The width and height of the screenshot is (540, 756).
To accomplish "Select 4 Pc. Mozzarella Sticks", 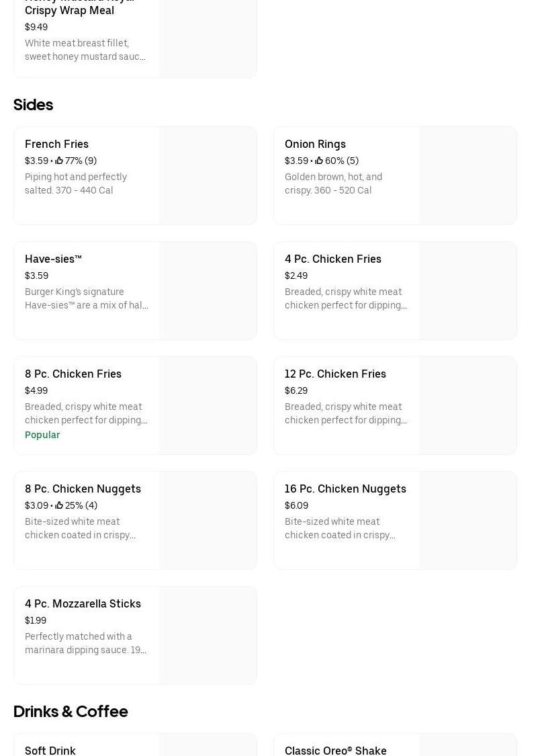I will click(83, 603).
